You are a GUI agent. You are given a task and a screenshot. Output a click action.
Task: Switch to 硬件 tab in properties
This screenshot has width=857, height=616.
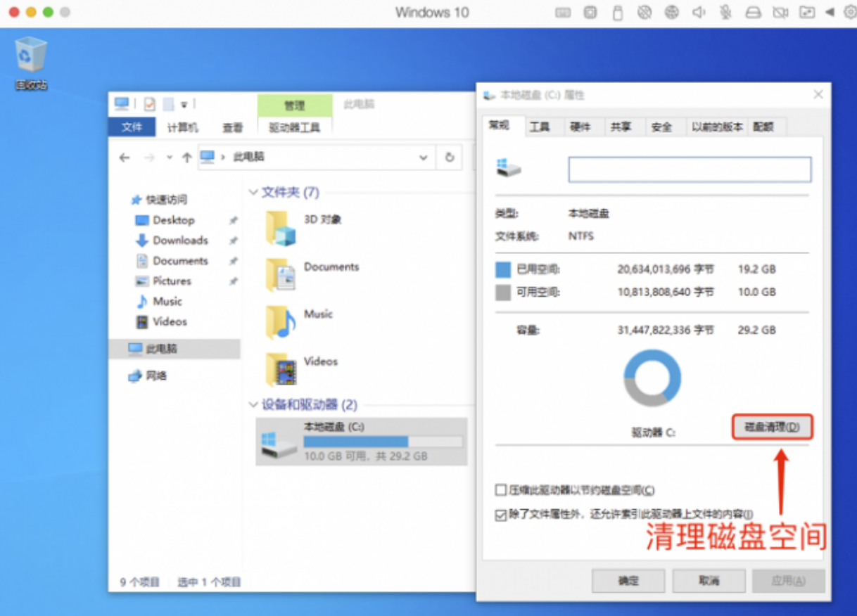click(x=580, y=127)
